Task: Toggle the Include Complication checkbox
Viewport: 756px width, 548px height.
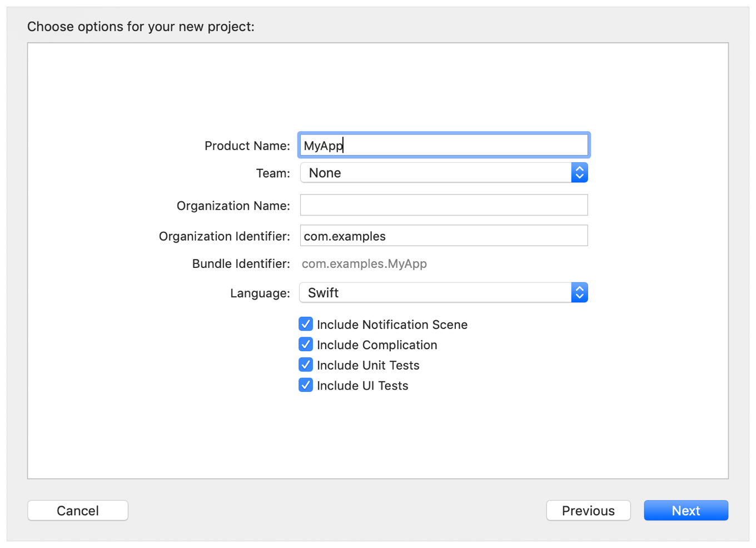Action: coord(306,345)
